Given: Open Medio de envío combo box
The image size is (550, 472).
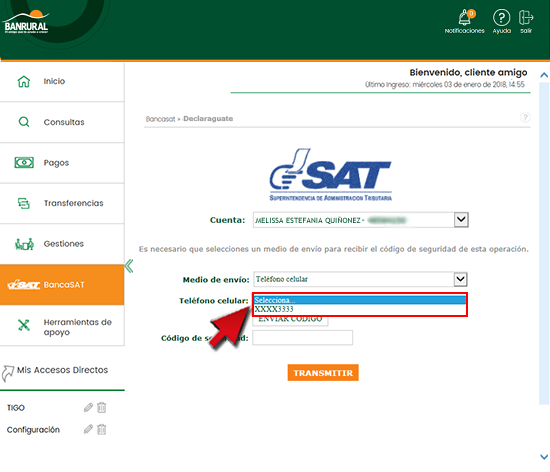Looking at the screenshot, I should pos(360,279).
